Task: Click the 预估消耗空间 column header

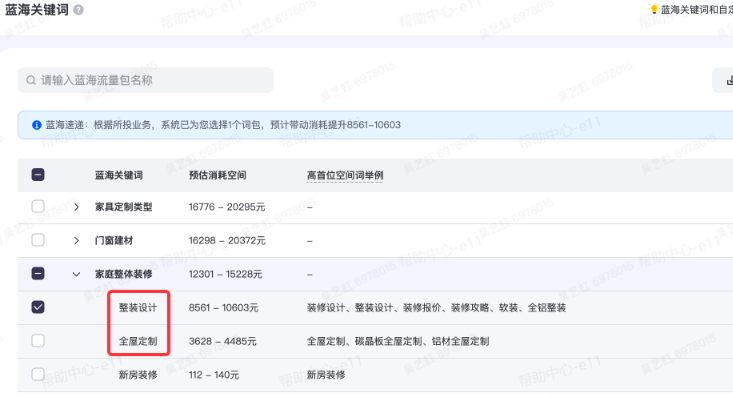Action: point(217,175)
